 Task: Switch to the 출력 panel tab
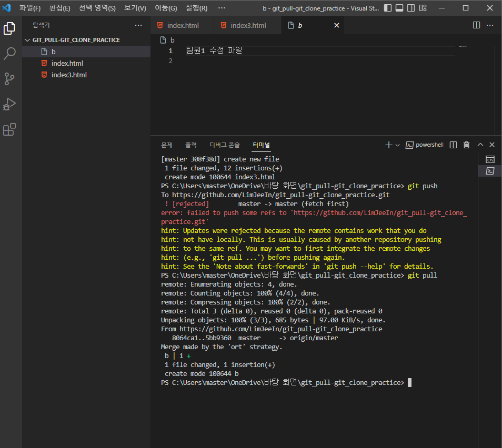coord(191,145)
